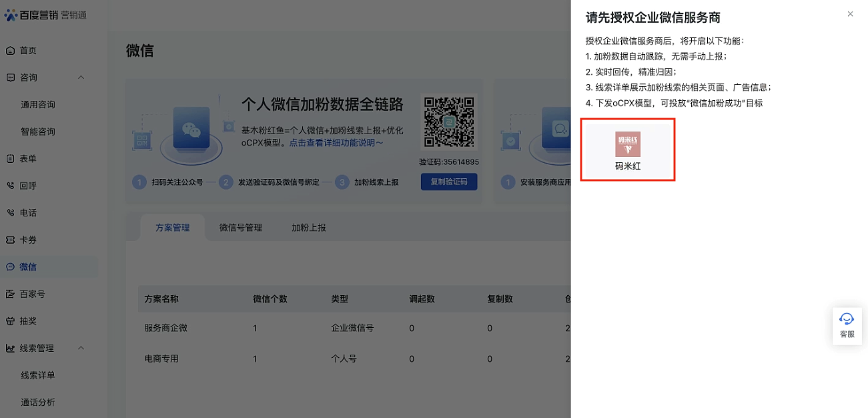Click the 电话 menu item
This screenshot has width=868, height=418.
pos(28,213)
